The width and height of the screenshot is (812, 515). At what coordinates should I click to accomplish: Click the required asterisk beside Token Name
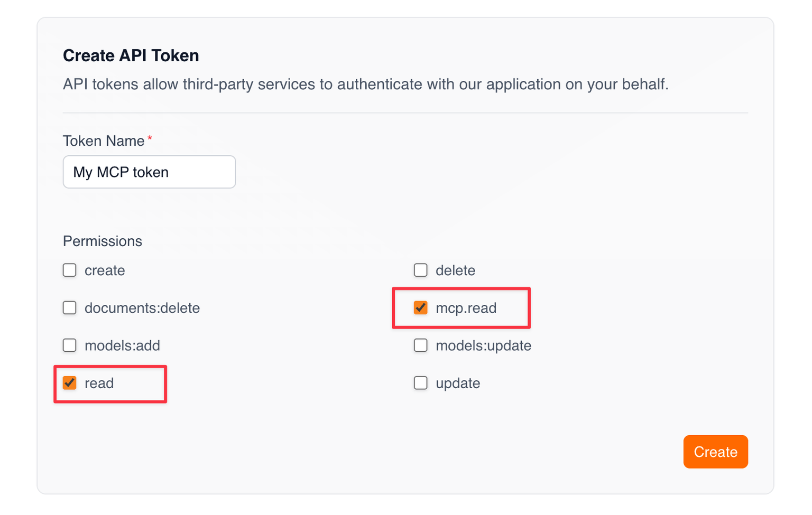(150, 138)
